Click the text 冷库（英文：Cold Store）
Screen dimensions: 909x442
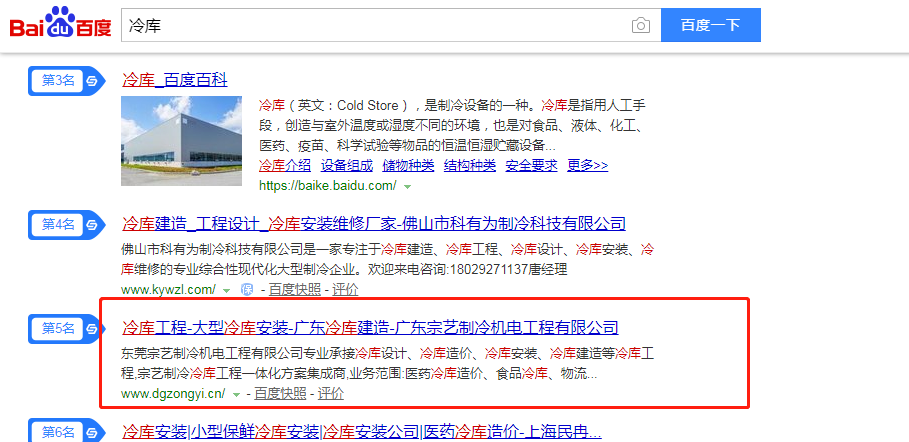[336, 106]
